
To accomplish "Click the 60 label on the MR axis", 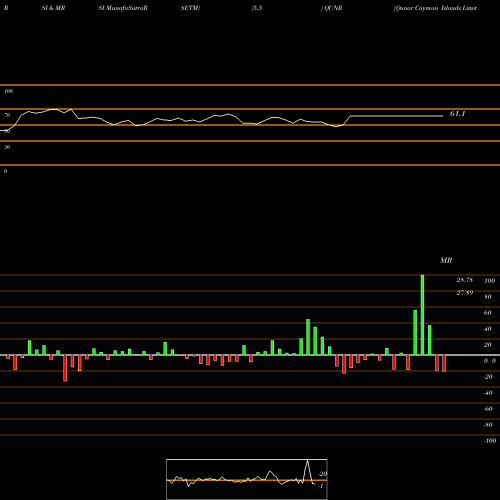I will click(x=488, y=313).
